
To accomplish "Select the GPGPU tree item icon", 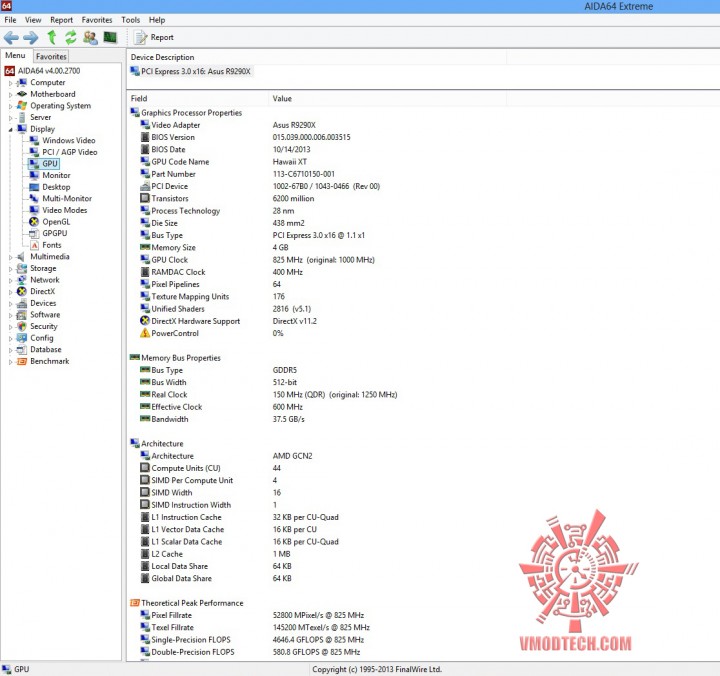I will (34, 233).
